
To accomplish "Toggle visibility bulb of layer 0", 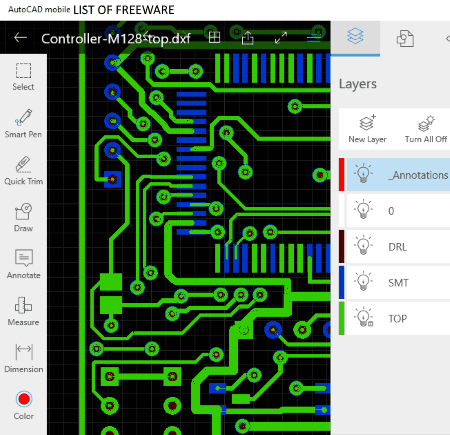I will pyautogui.click(x=363, y=210).
